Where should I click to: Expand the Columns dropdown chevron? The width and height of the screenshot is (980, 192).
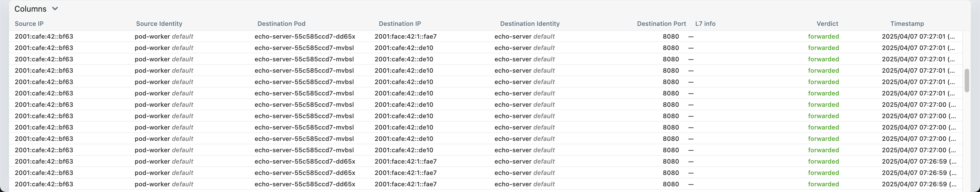[x=55, y=9]
